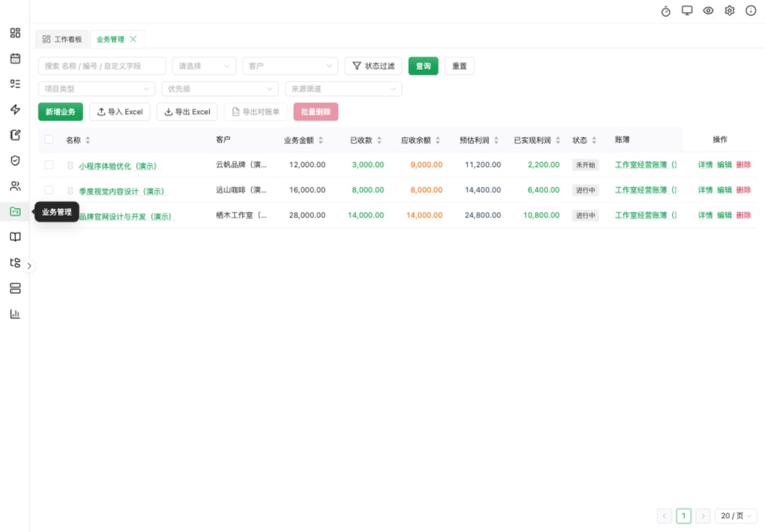The height and width of the screenshot is (532, 766).
Task: Click 编辑 for 季度视觉内容设计 row
Action: (x=725, y=190)
